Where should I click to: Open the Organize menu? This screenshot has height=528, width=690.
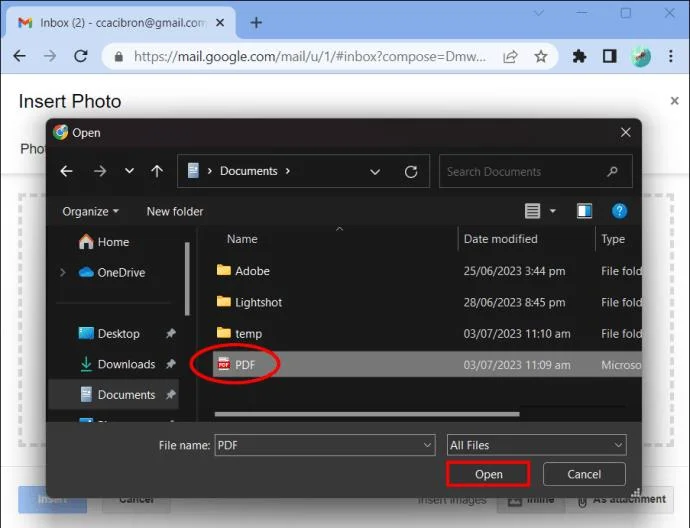90,212
